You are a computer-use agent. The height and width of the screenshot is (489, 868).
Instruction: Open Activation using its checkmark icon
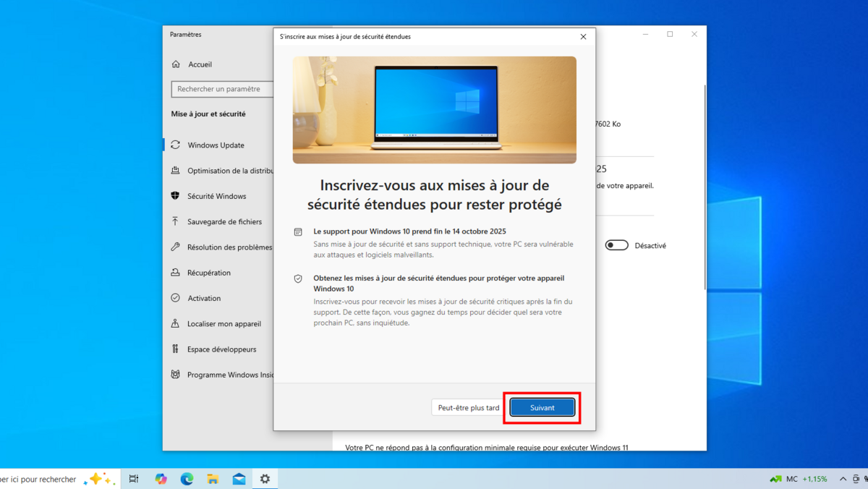tap(175, 298)
